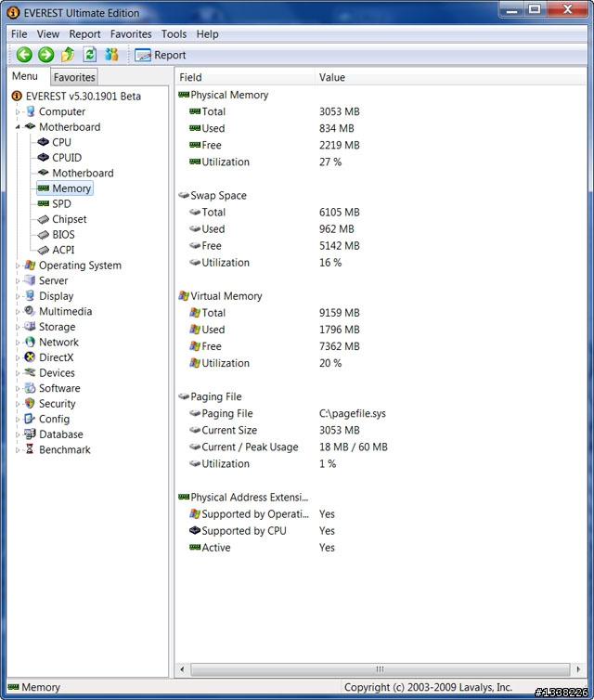Click the Physical Address Extension group header
The width and height of the screenshot is (594, 700).
click(x=243, y=498)
